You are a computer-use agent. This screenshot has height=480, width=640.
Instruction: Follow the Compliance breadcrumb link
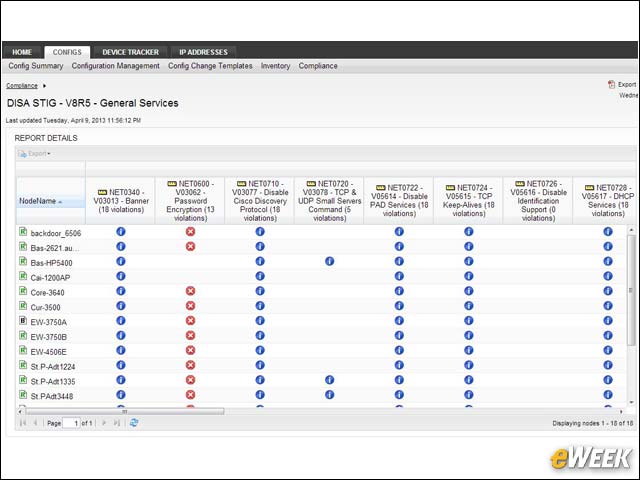[22, 86]
